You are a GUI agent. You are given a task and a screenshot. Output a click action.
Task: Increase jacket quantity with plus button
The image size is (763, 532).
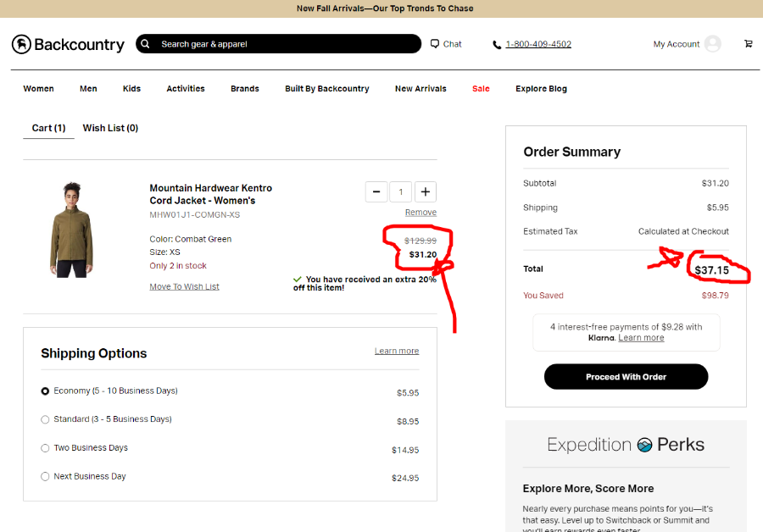point(426,191)
